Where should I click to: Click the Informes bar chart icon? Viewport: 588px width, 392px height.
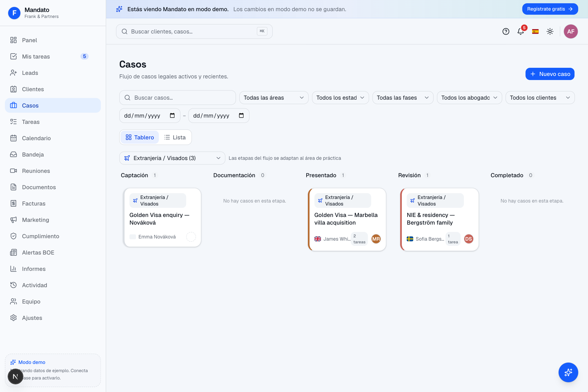click(13, 269)
